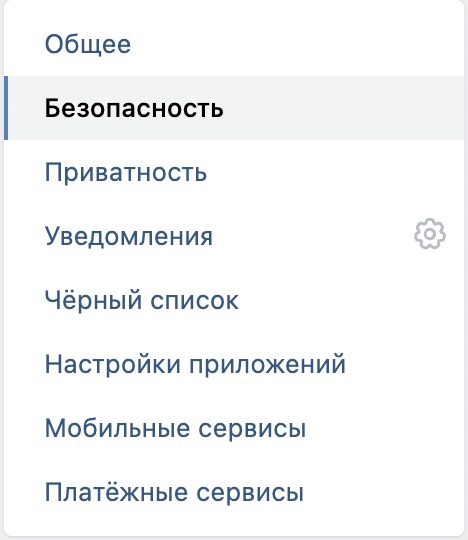Click the highlighted Безопасность row

pyautogui.click(x=234, y=108)
